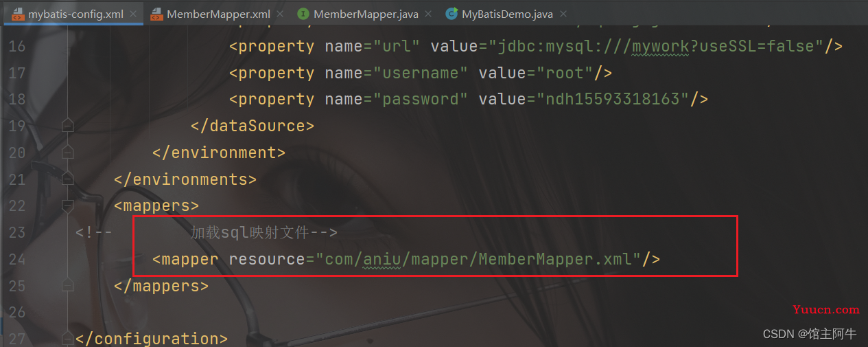Click the MemberMapper.java interface icon
Image resolution: width=868 pixels, height=347 pixels.
(303, 14)
